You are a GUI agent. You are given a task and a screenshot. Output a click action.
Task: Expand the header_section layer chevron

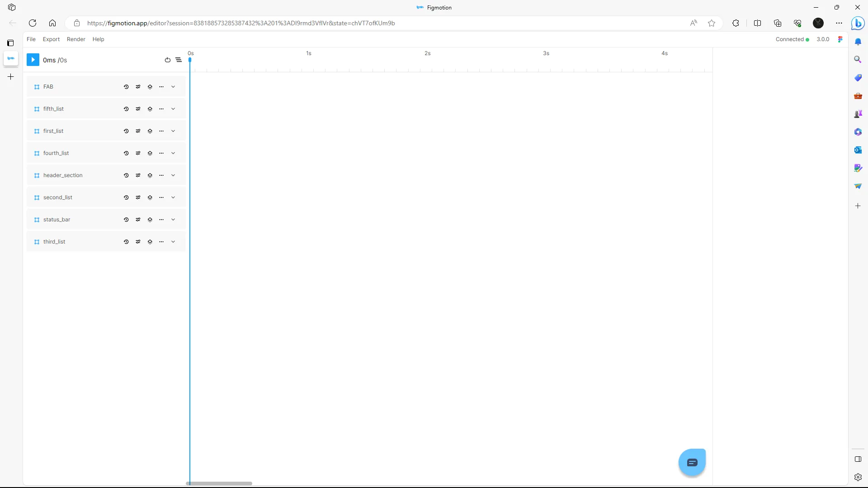[x=173, y=175]
